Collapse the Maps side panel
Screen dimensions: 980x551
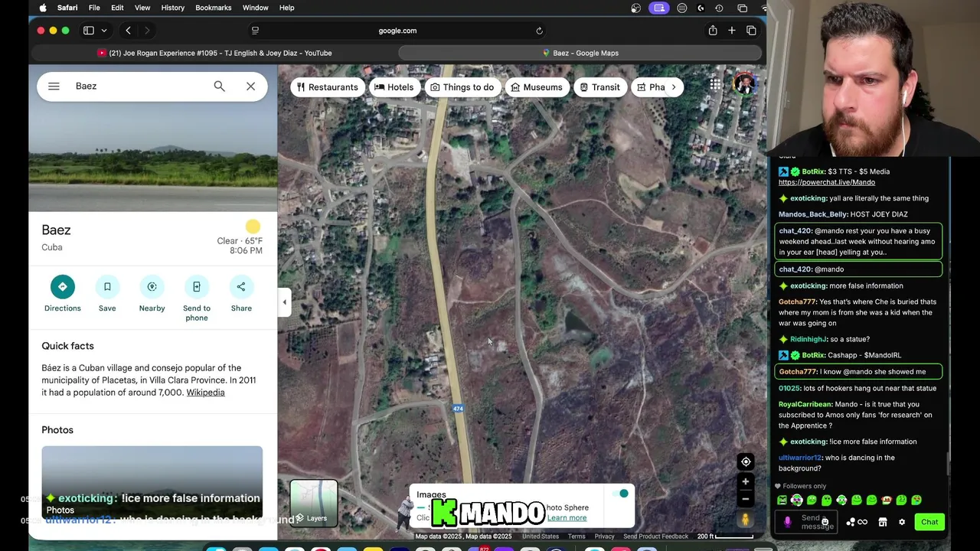tap(285, 302)
